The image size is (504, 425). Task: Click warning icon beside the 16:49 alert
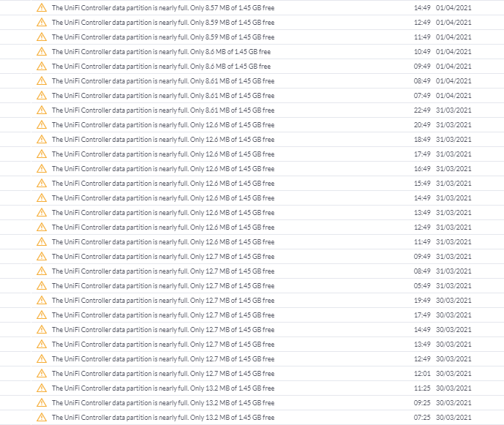pyautogui.click(x=42, y=168)
